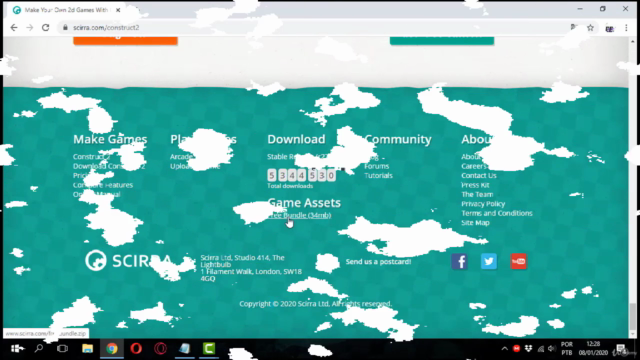Open the Forums community link
Image resolution: width=640 pixels, height=360 pixels.
tap(376, 166)
